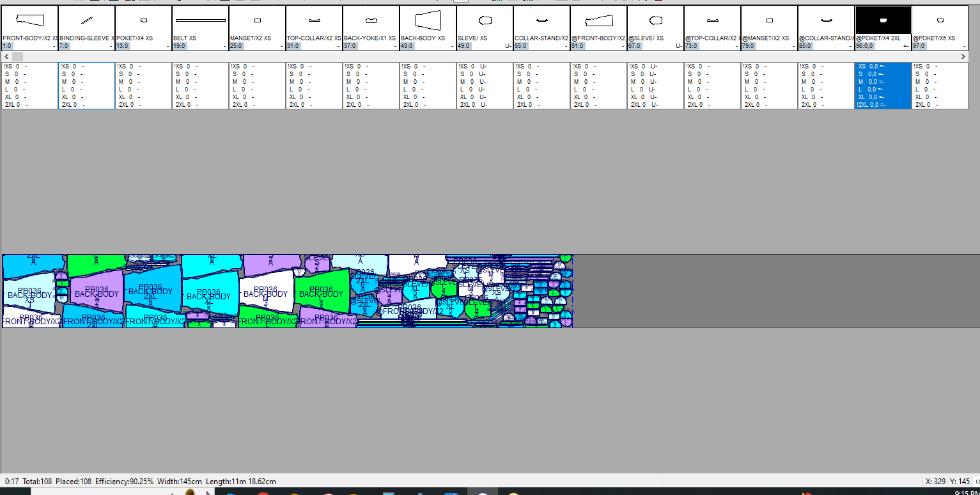This screenshot has width=980, height=495.
Task: Select the green BACK-BODY piece in marker
Action: tap(322, 293)
